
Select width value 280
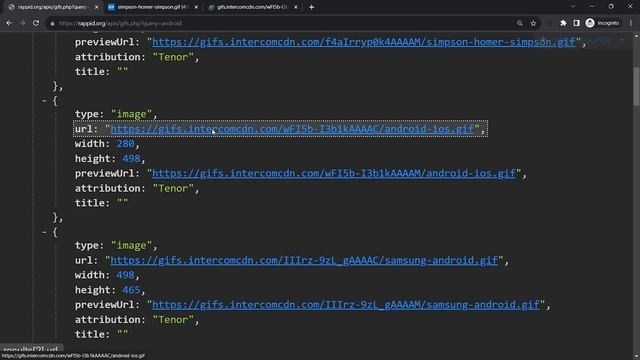[125, 144]
